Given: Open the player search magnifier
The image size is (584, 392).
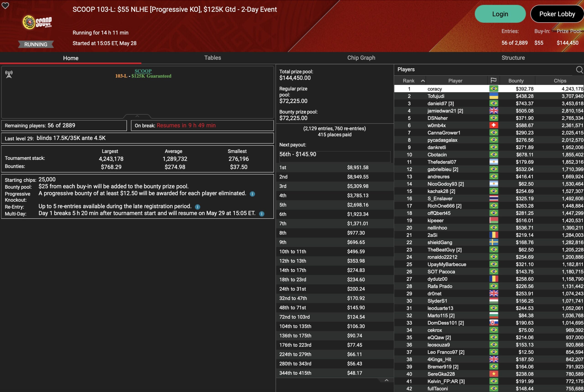Looking at the screenshot, I should coord(579,70).
